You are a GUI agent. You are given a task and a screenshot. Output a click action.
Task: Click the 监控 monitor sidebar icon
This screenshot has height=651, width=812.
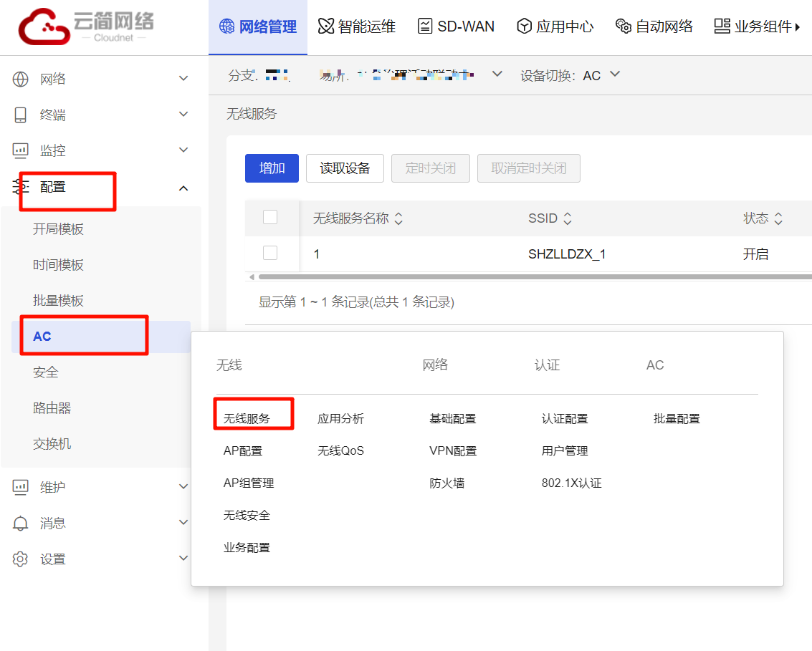click(x=20, y=150)
